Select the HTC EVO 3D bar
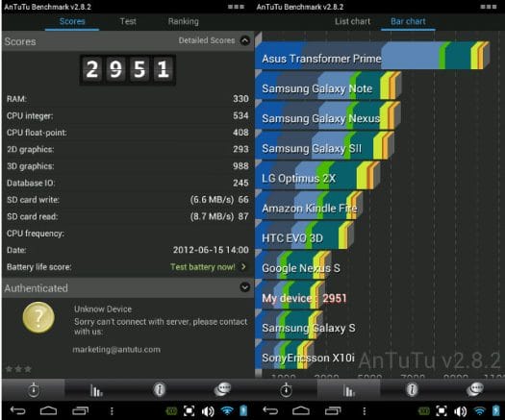Image resolution: width=505 pixels, height=420 pixels. (305, 235)
